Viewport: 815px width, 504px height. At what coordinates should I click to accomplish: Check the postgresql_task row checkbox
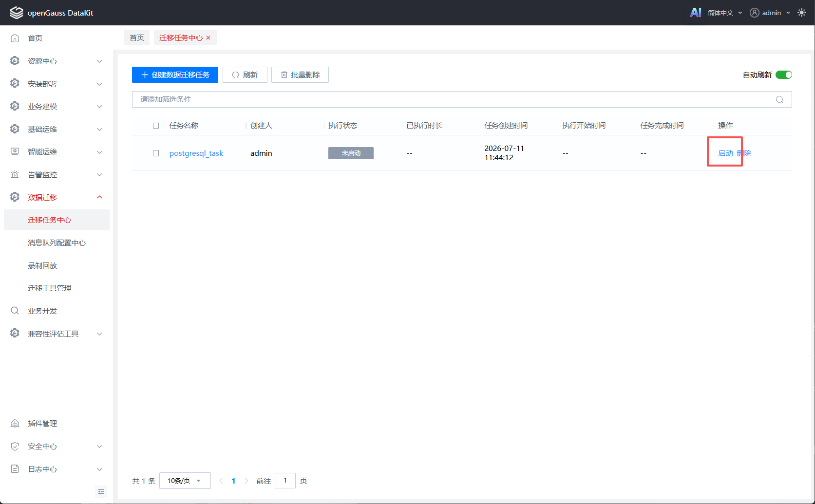(156, 153)
